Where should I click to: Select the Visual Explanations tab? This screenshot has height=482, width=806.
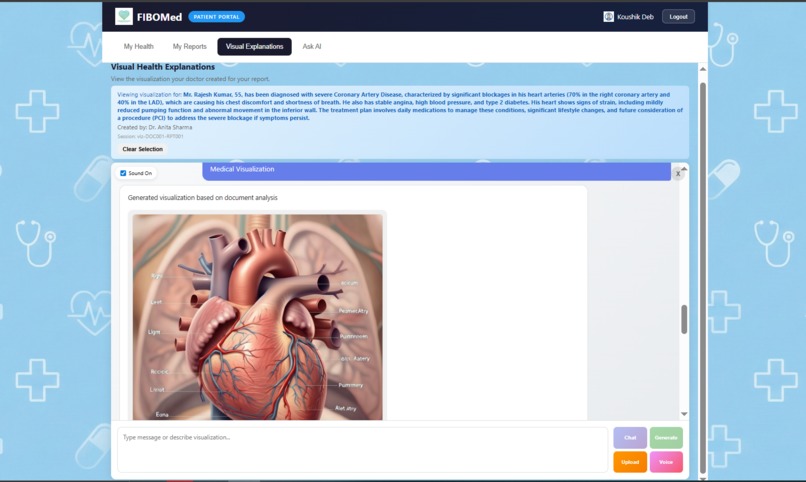pyautogui.click(x=254, y=46)
